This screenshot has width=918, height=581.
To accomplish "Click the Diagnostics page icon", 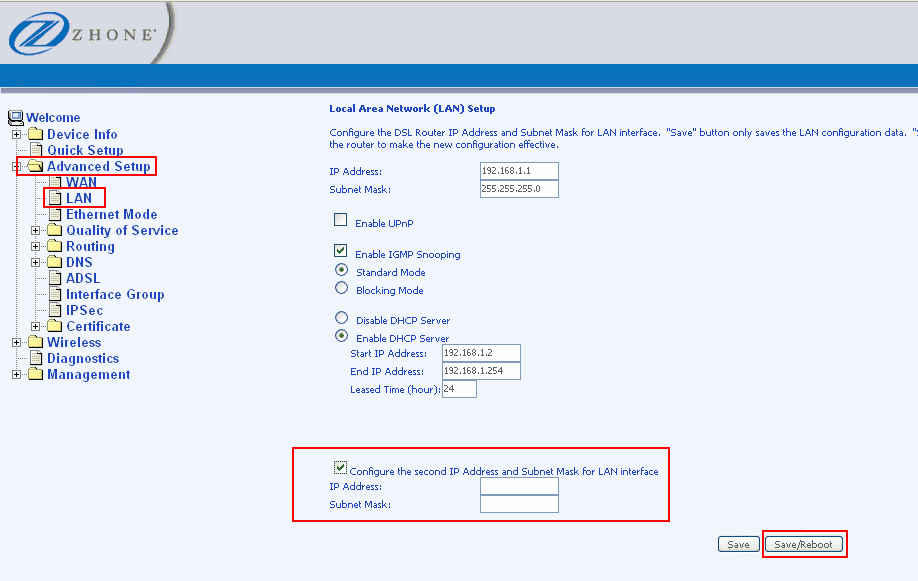I will 37,359.
